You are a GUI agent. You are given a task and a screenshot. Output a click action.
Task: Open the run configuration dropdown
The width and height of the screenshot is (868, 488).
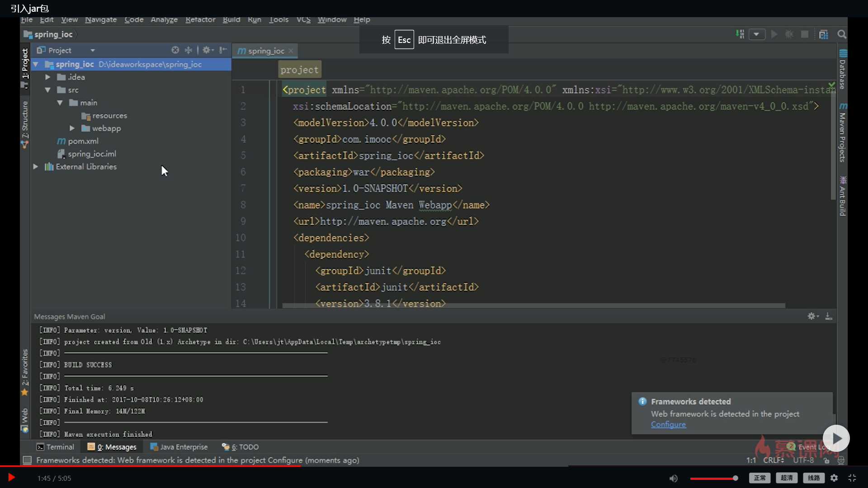click(757, 34)
